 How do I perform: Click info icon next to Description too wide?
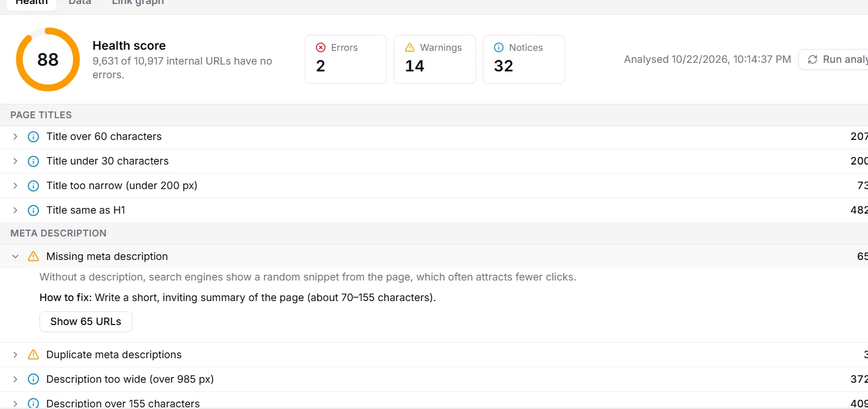click(33, 379)
